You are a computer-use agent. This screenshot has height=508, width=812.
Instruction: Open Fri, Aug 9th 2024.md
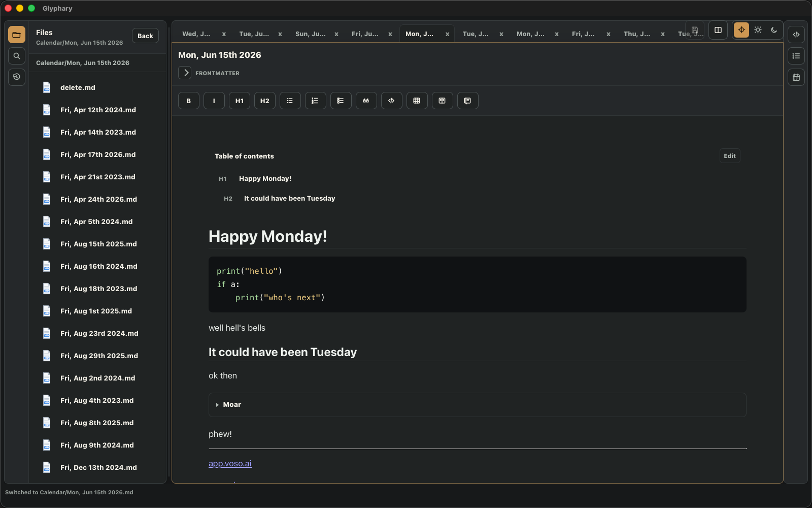point(97,445)
